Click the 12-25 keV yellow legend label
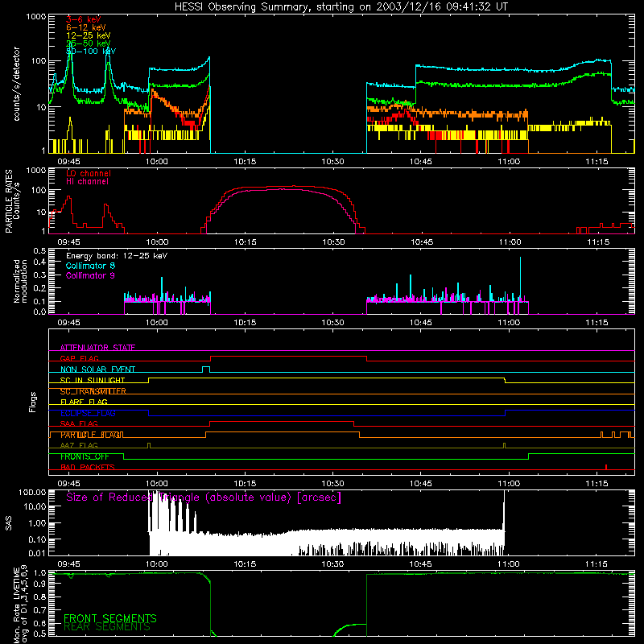The height and width of the screenshot is (644, 644). pos(88,35)
